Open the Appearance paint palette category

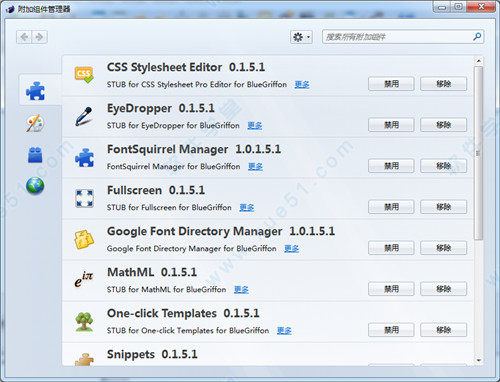pyautogui.click(x=35, y=123)
